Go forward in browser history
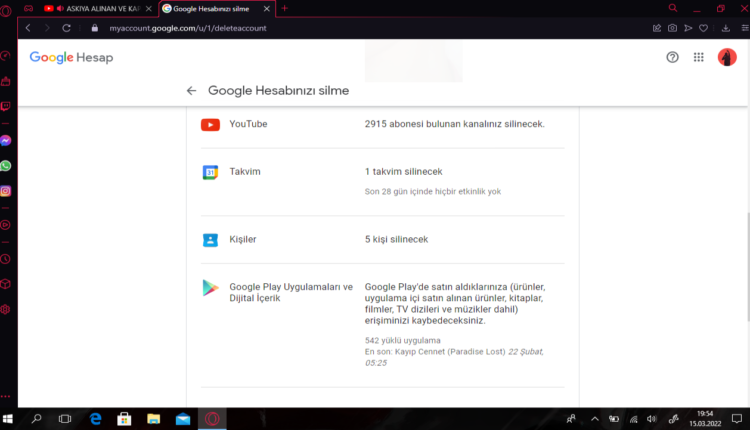The image size is (750, 430). click(x=47, y=28)
